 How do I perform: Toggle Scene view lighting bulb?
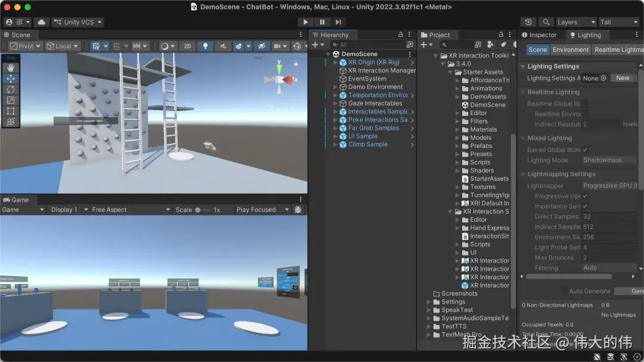pyautogui.click(x=205, y=46)
